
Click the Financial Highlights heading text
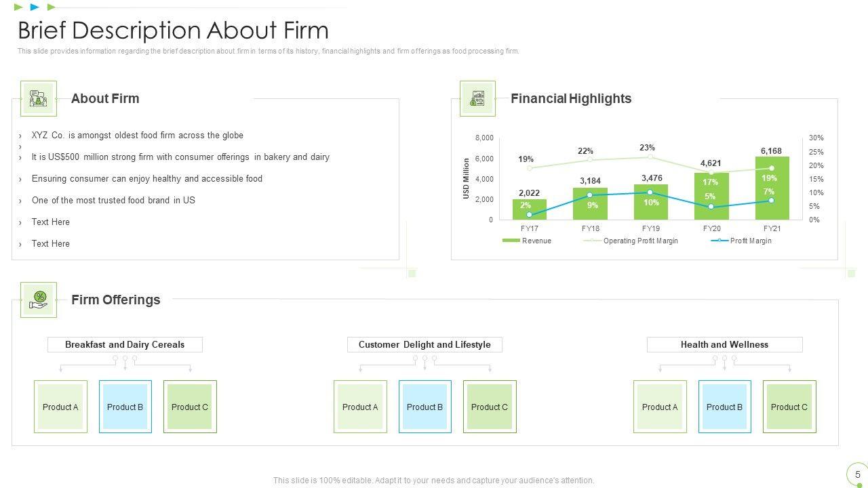click(x=571, y=98)
